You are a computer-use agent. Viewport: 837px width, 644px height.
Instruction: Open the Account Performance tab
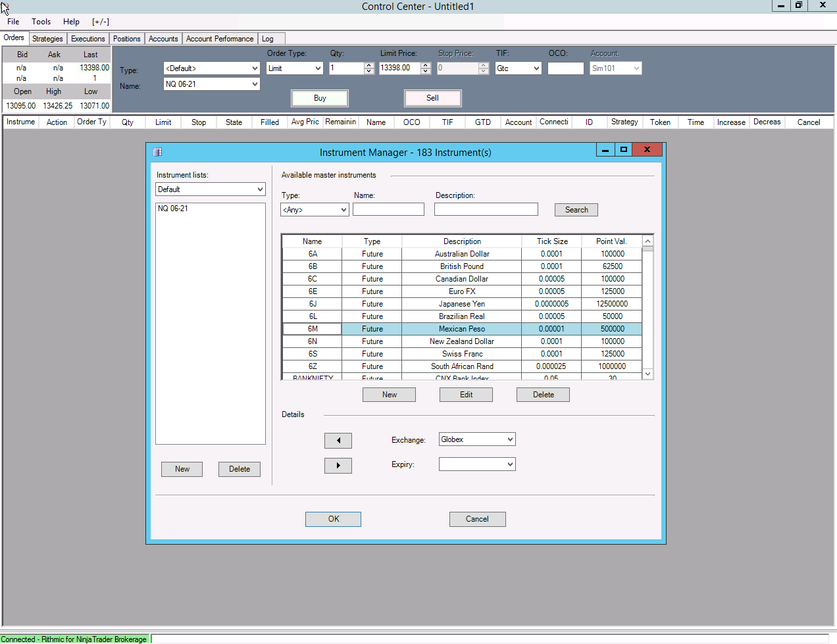pyautogui.click(x=220, y=39)
